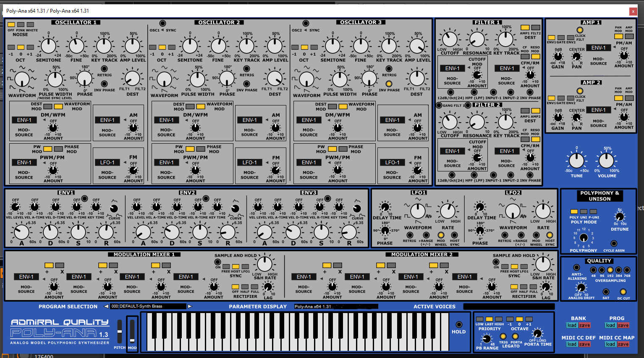The height and width of the screenshot is (358, 644).
Task: Open Oscillator 1 DM/WFM mod-source selector
Action: [x=24, y=120]
